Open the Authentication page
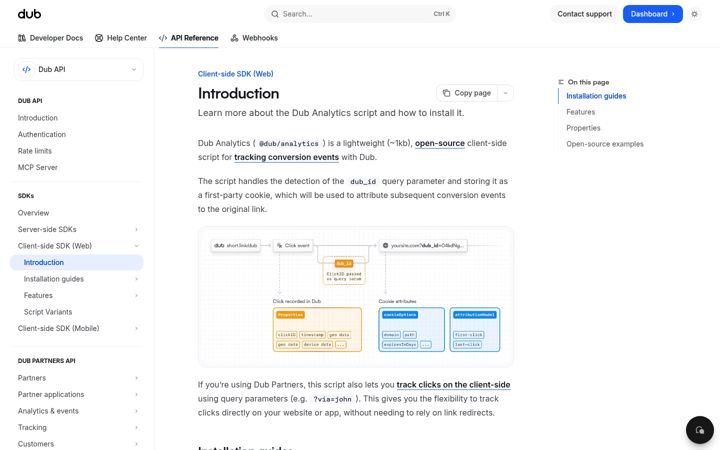Viewport: 720px width, 450px height. pyautogui.click(x=42, y=135)
